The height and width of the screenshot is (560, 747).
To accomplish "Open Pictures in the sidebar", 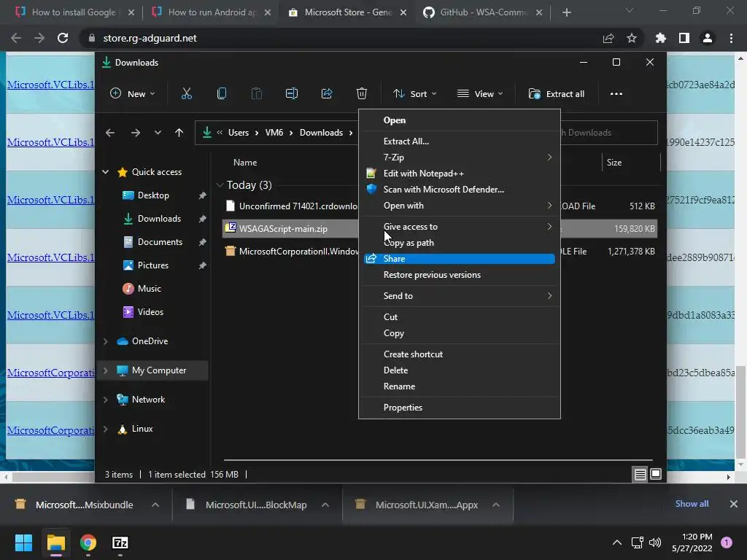I will pyautogui.click(x=153, y=265).
